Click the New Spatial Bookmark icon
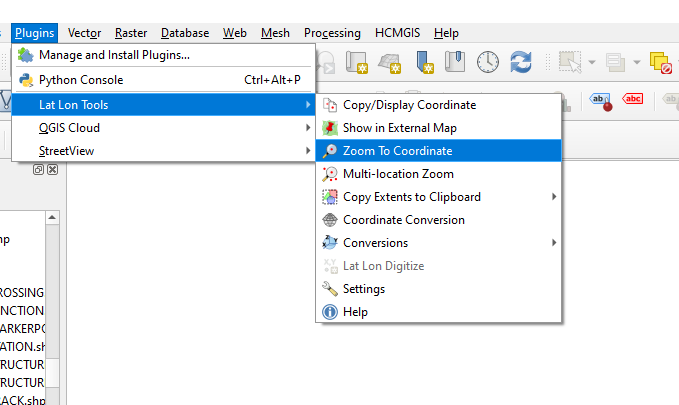Viewport: 679px width, 405px height. (x=426, y=63)
